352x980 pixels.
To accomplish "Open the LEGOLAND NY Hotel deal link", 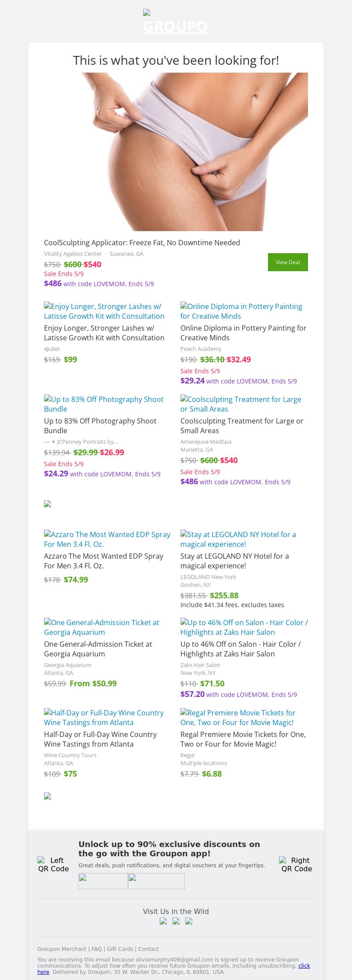I will (238, 539).
